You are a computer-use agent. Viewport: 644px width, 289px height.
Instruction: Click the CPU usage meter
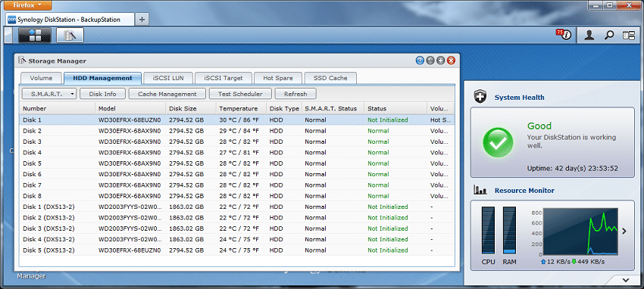[x=489, y=231]
